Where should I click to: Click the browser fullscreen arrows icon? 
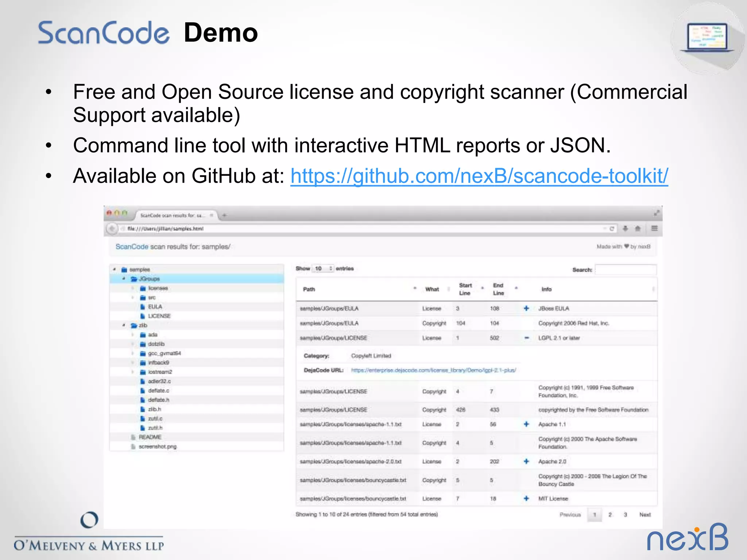tap(657, 213)
